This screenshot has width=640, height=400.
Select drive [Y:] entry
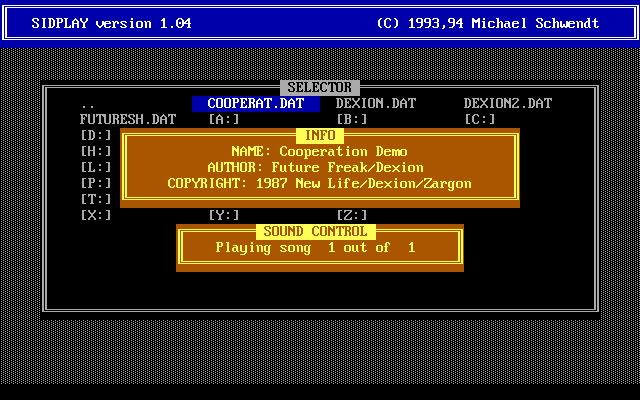click(224, 215)
